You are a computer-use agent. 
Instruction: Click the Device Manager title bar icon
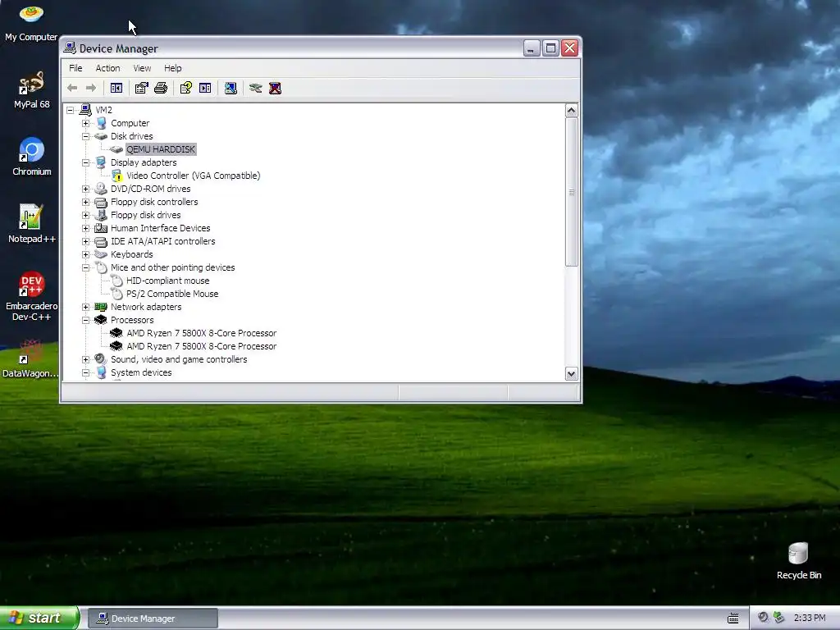point(70,48)
